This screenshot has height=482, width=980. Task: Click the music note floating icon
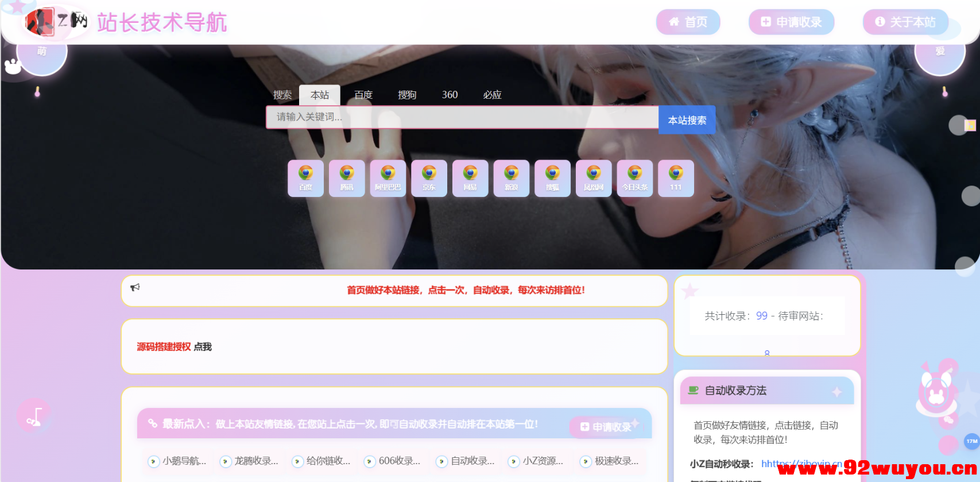(x=34, y=416)
